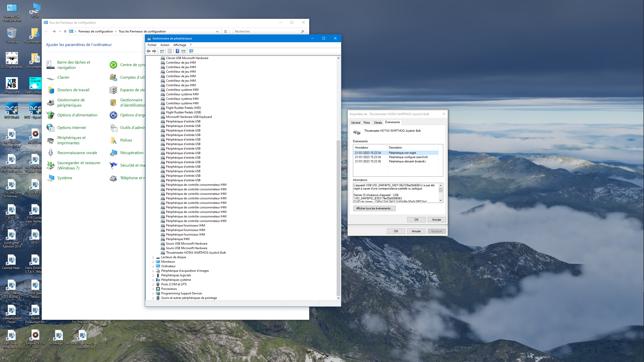The height and width of the screenshot is (362, 644).
Task: Click the Informations box scroll down arrow
Action: pyautogui.click(x=440, y=200)
